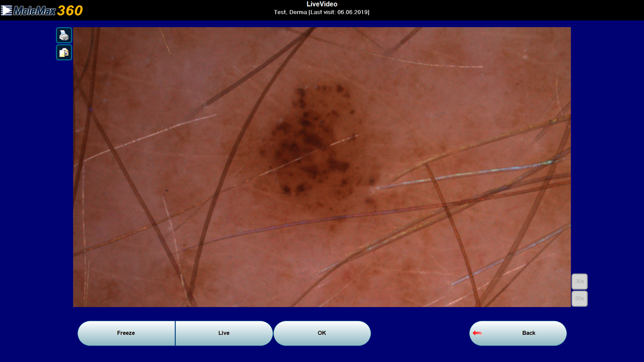Freeze the live video image
Image resolution: width=644 pixels, height=362 pixels.
pyautogui.click(x=126, y=333)
